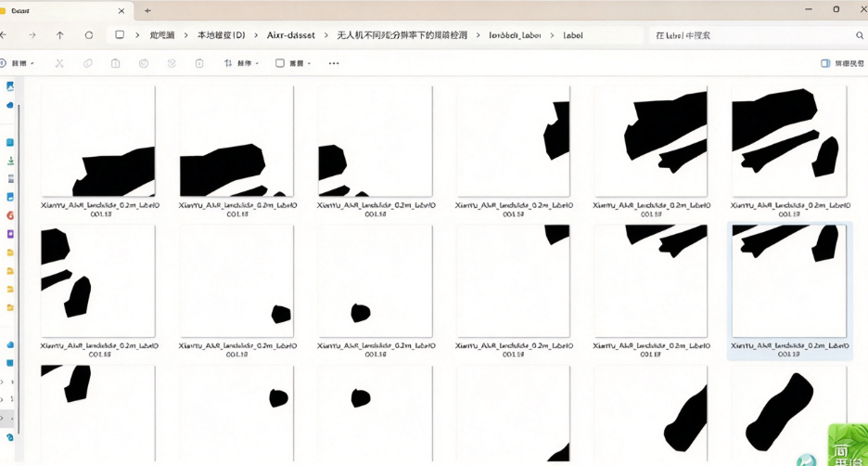Select the blue-highlighted selected mask thumbnail
868x466 pixels.
pyautogui.click(x=789, y=281)
